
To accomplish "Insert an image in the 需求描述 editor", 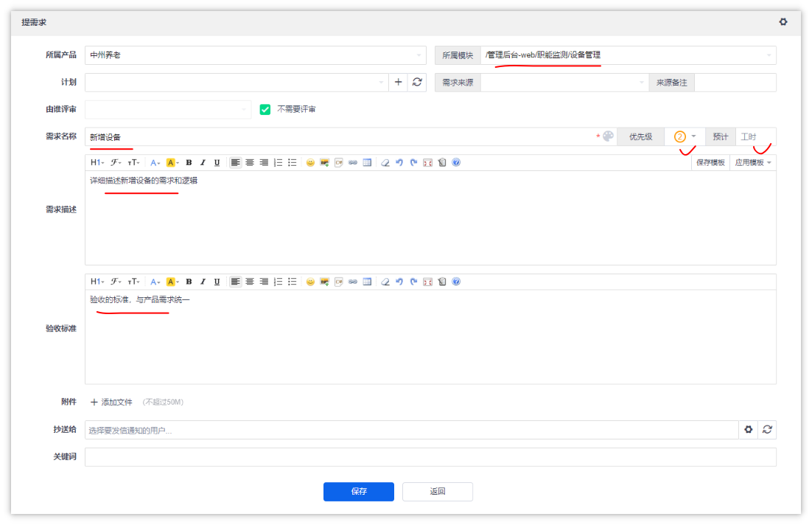I will point(325,163).
